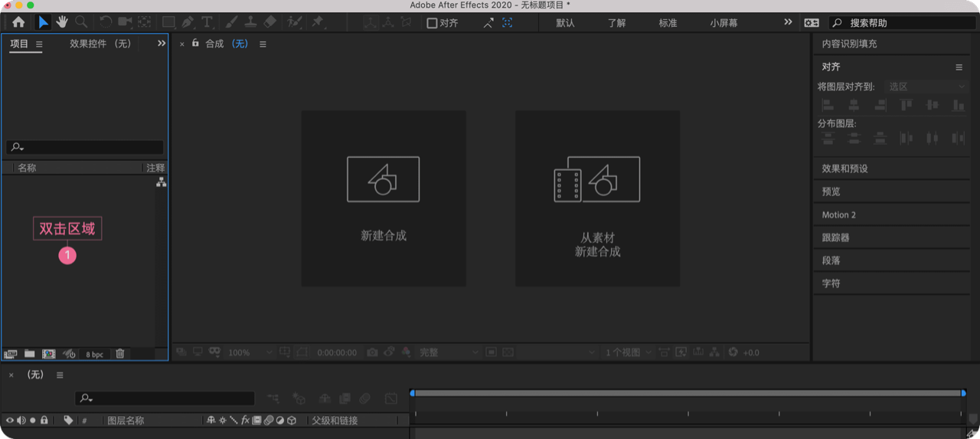Click the 8 bpc color depth button
The image size is (980, 439).
[x=95, y=355]
